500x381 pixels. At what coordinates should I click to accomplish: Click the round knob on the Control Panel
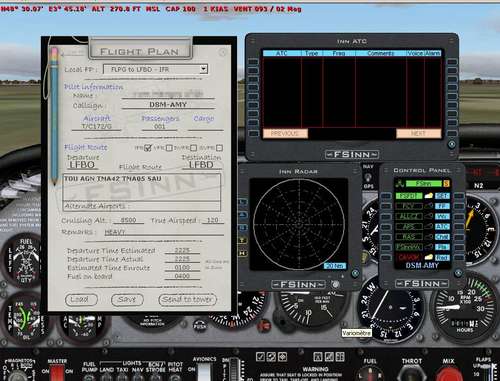(459, 272)
